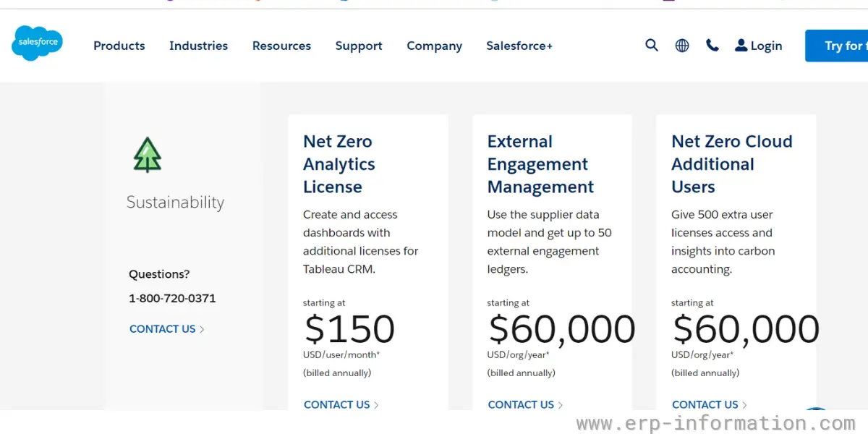Image resolution: width=868 pixels, height=434 pixels.
Task: Click the 500 extra user licenses description
Action: 723,242
